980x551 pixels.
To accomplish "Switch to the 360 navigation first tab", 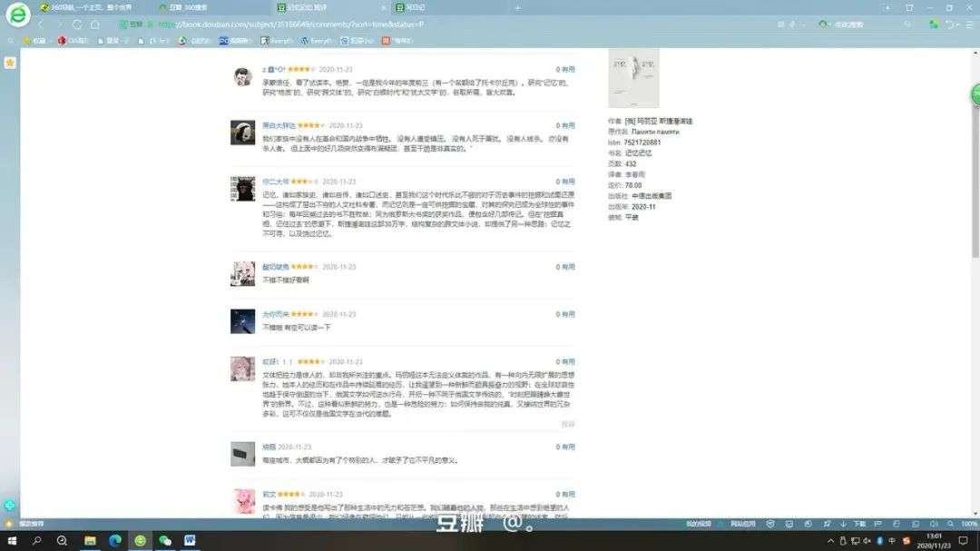I will [91, 7].
